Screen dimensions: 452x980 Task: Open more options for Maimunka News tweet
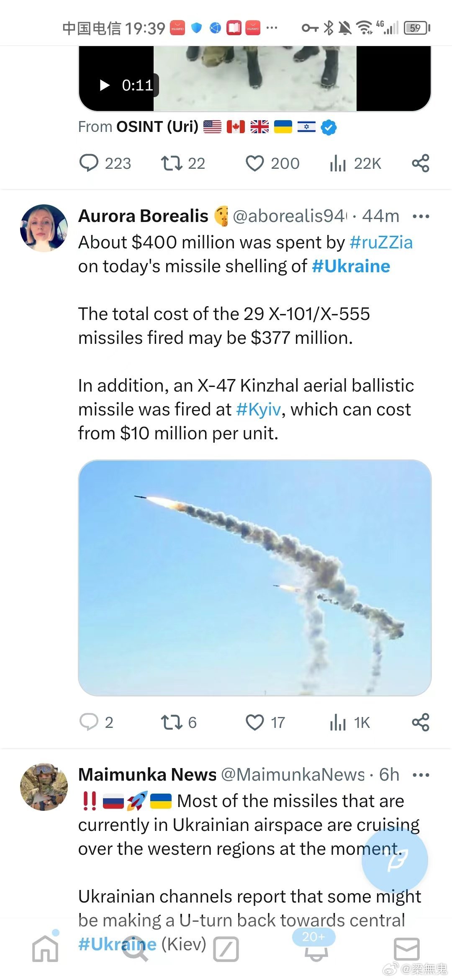(421, 775)
